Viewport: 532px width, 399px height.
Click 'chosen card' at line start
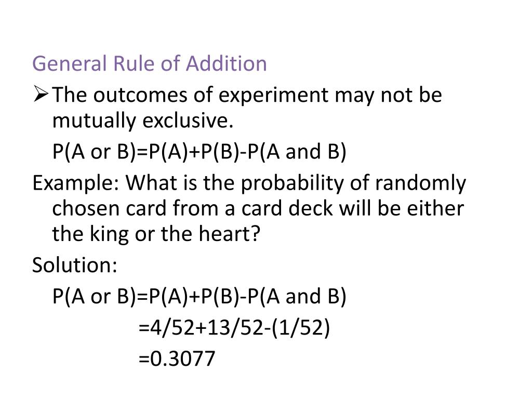[x=109, y=208]
